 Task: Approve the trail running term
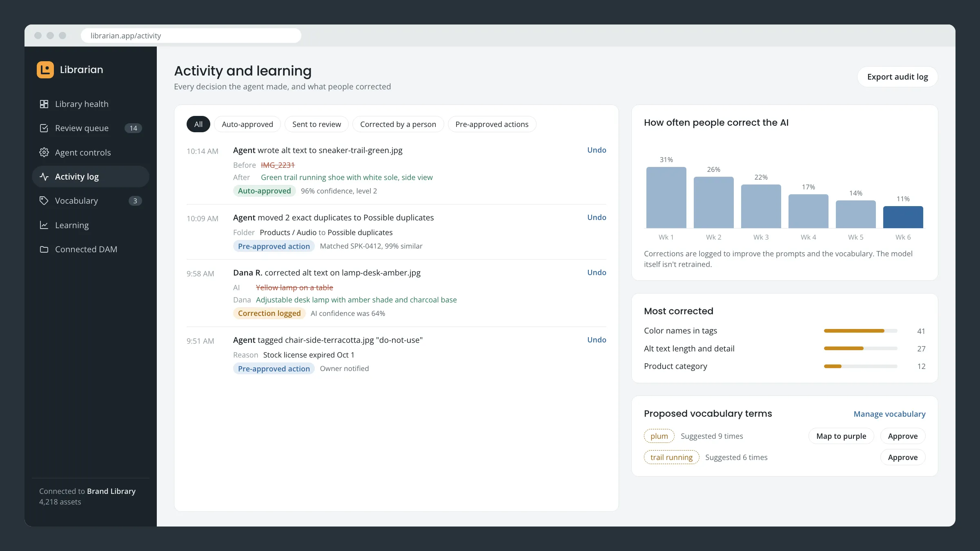(903, 457)
